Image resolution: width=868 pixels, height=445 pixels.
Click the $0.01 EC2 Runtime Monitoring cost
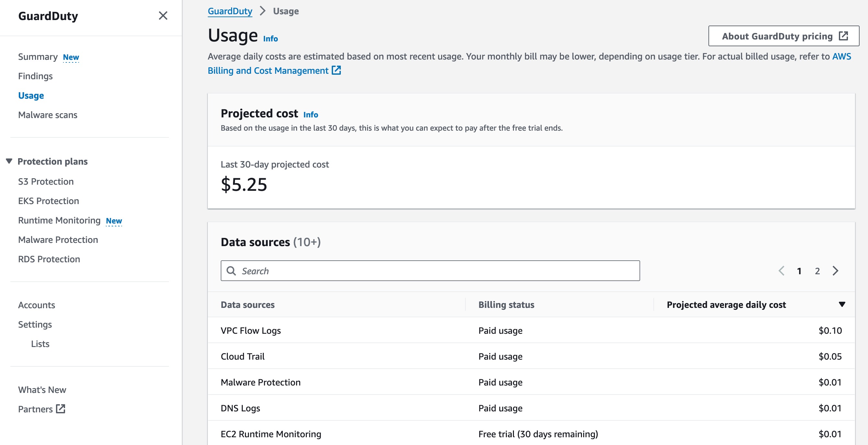830,434
